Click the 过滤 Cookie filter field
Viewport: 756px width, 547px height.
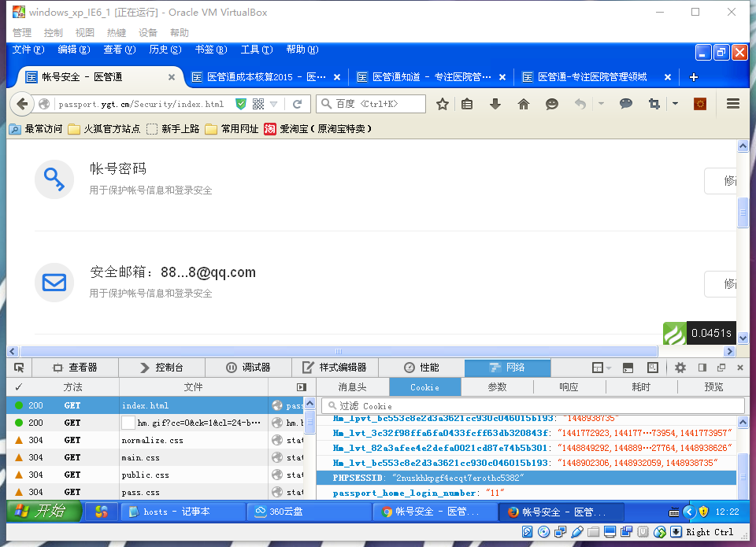point(533,406)
